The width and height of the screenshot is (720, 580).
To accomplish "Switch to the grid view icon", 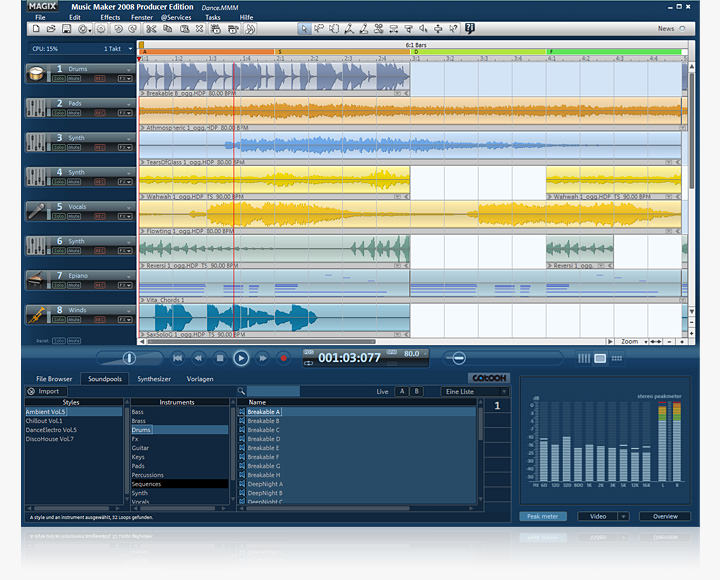I will (617, 358).
